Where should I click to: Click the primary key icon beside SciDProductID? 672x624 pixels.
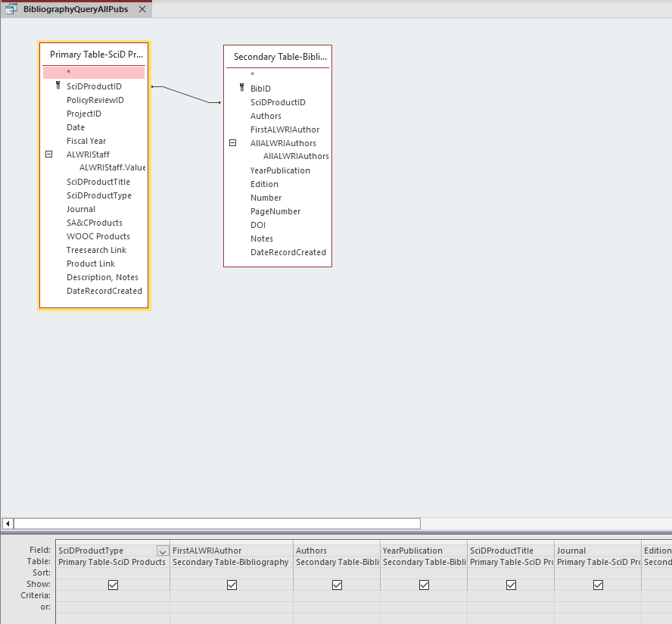coord(58,86)
